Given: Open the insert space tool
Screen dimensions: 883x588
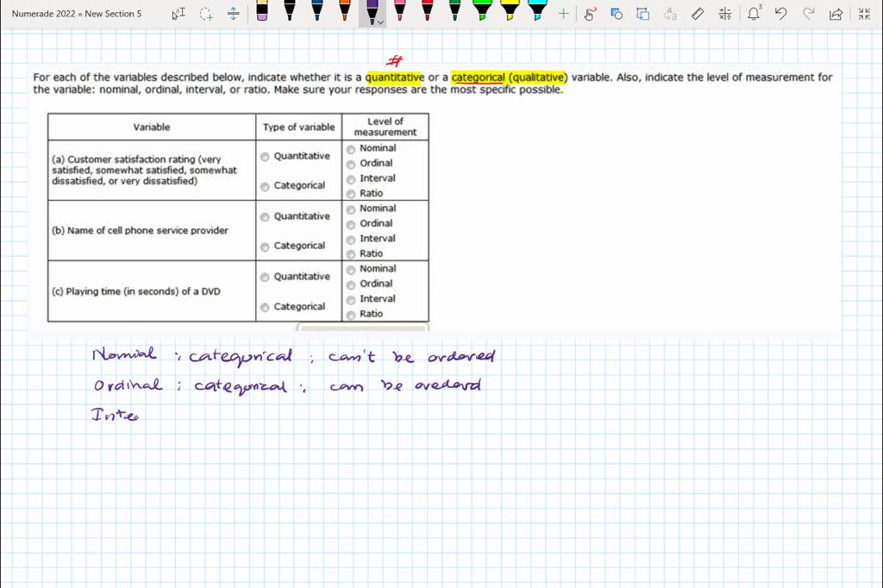Looking at the screenshot, I should click(233, 14).
